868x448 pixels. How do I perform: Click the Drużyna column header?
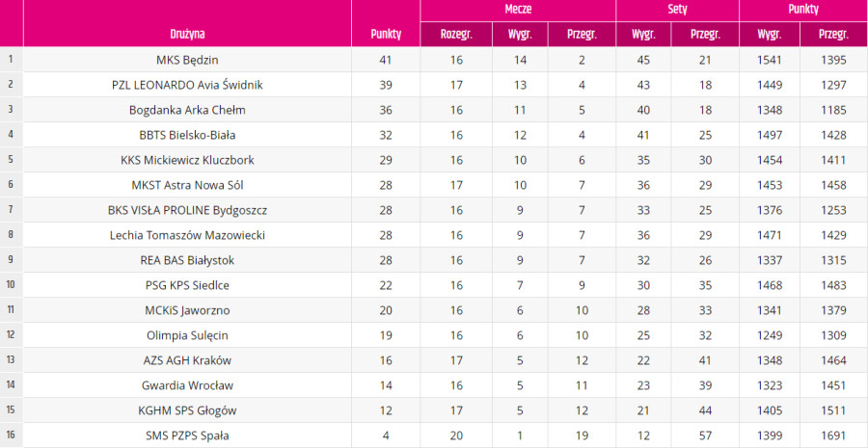tap(187, 35)
